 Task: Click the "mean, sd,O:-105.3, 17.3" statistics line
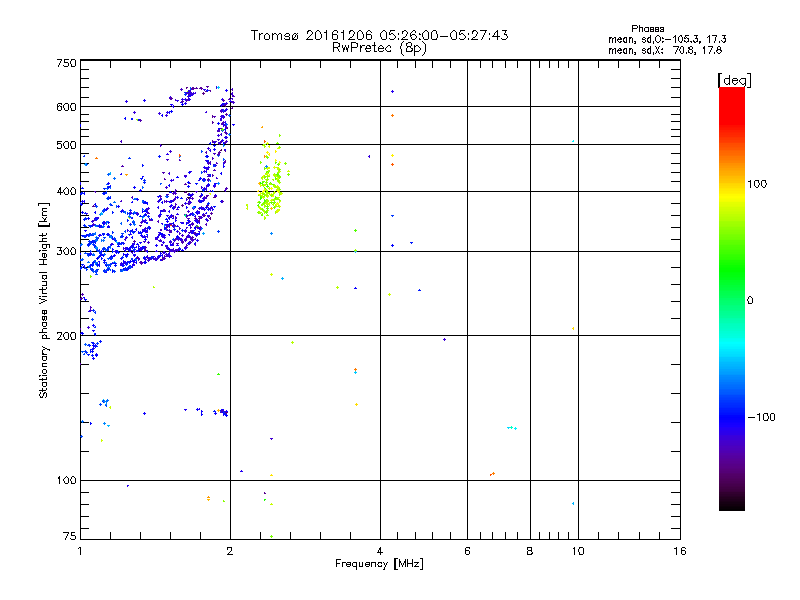667,39
